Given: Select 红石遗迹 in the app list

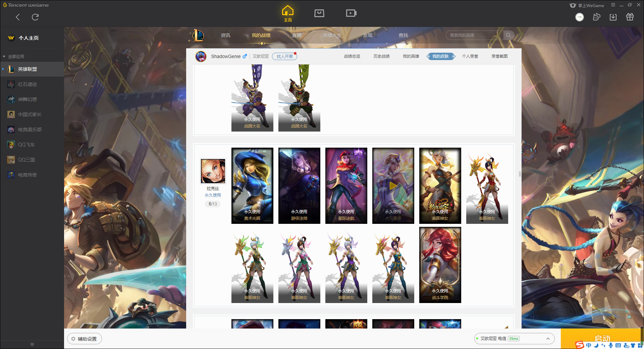Looking at the screenshot, I should pyautogui.click(x=32, y=84).
